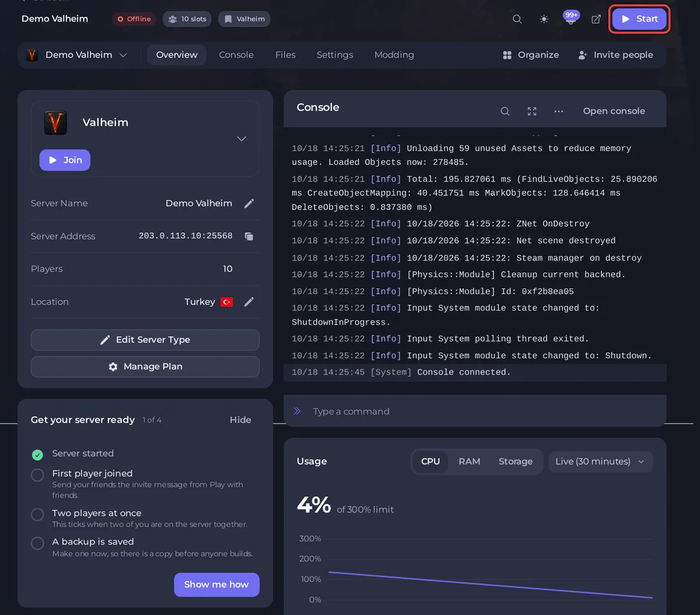This screenshot has width=700, height=615.
Task: Tick the First player joined circle
Action: click(37, 475)
